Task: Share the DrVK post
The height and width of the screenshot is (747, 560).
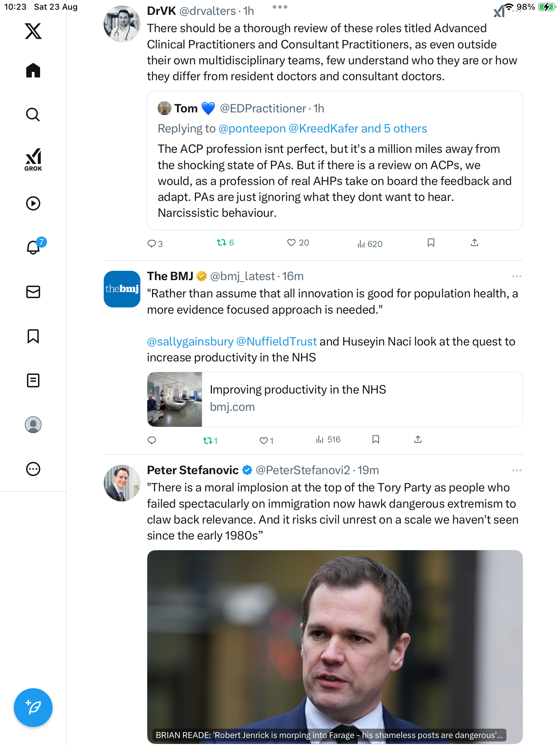Action: [475, 243]
